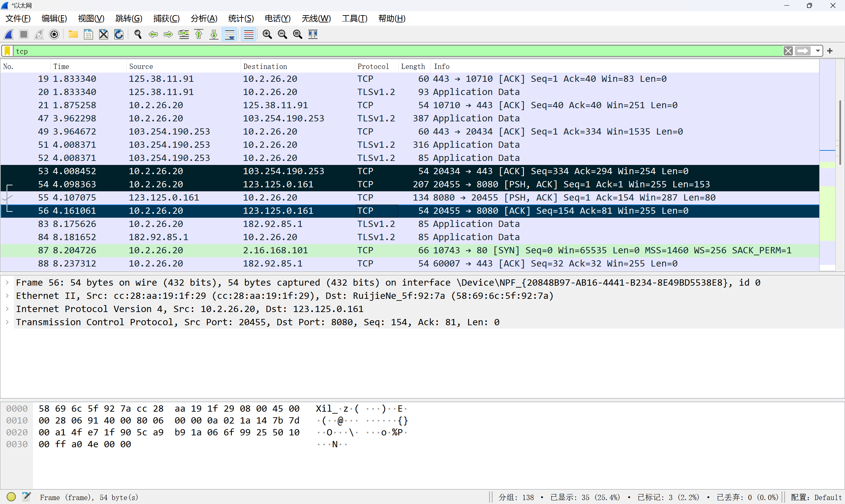
Task: Close the capture file with X icon
Action: (103, 34)
